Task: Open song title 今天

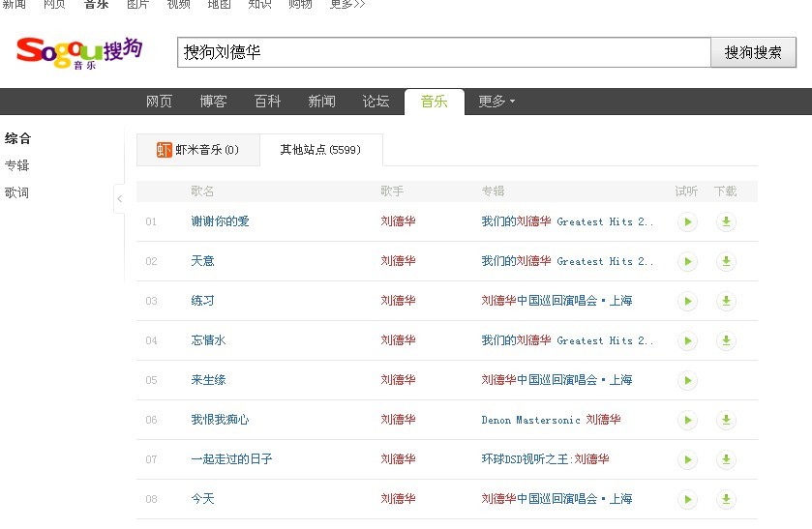Action: [202, 499]
